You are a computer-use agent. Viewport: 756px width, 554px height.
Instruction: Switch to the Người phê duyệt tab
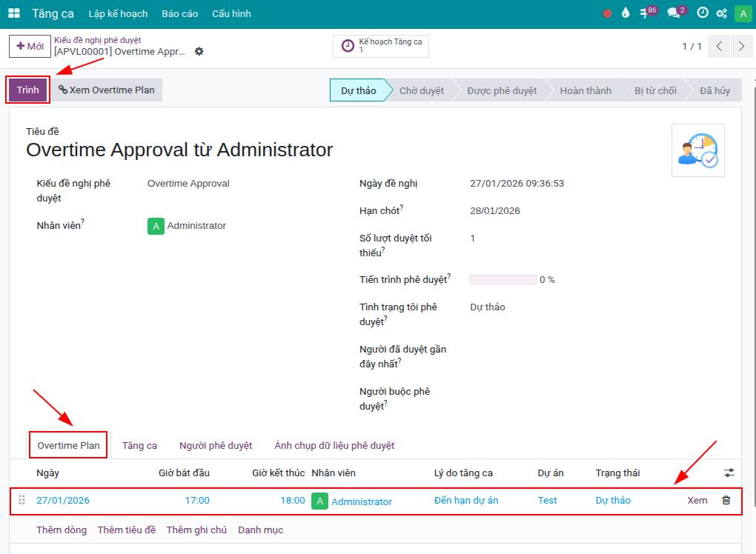(x=216, y=446)
